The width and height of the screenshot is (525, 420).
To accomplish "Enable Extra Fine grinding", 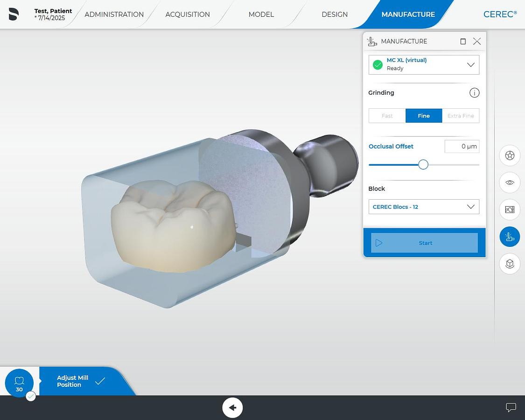I will [x=461, y=115].
